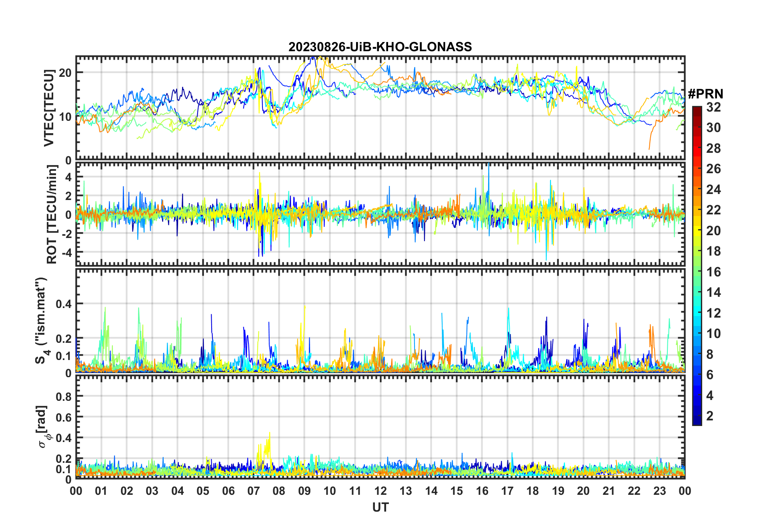Click colorbar tick label 16
The height and width of the screenshot is (532, 761).
[x=713, y=272]
